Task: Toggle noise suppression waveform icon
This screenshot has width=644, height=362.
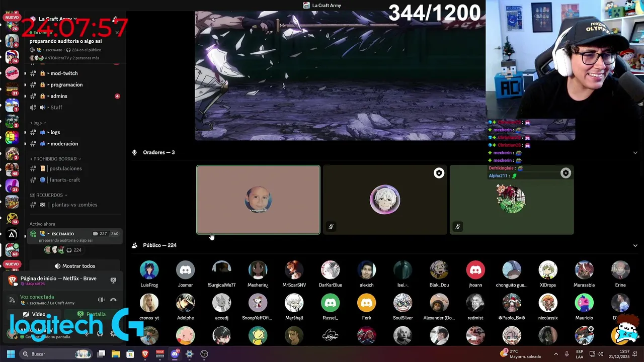Action: click(101, 300)
